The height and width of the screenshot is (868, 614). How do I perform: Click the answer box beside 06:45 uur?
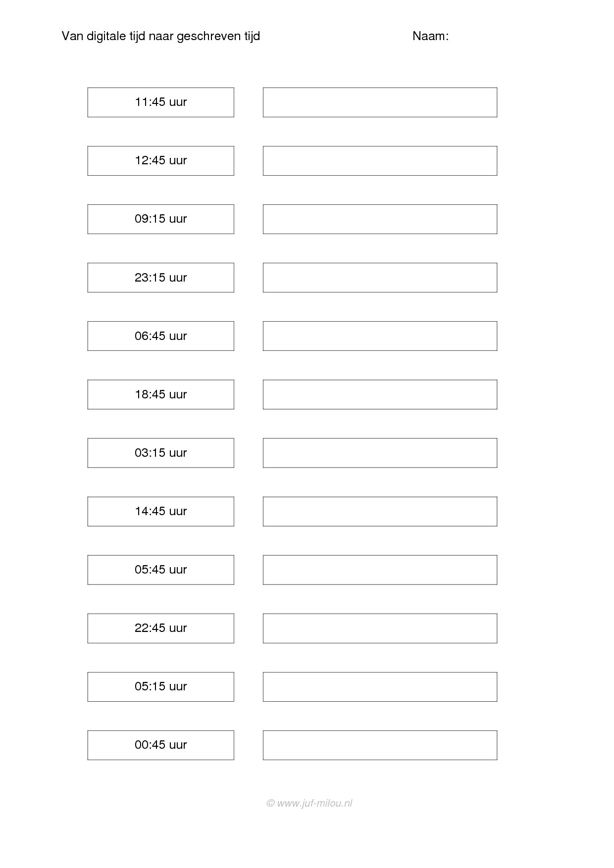[380, 336]
